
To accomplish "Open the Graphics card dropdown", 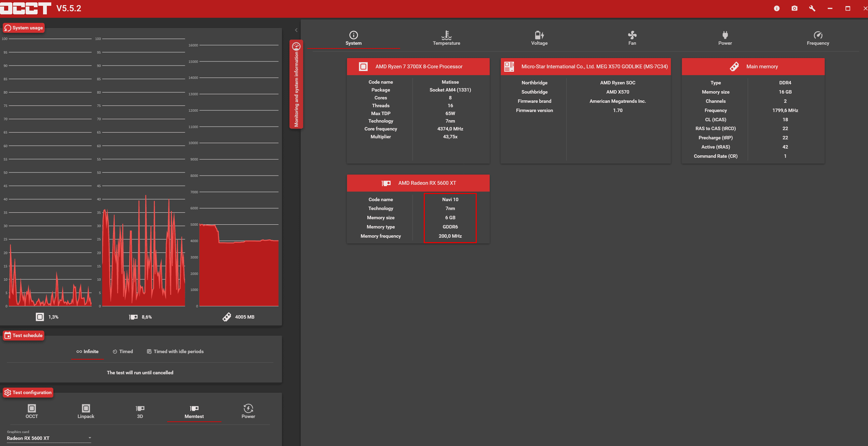I will tap(49, 438).
